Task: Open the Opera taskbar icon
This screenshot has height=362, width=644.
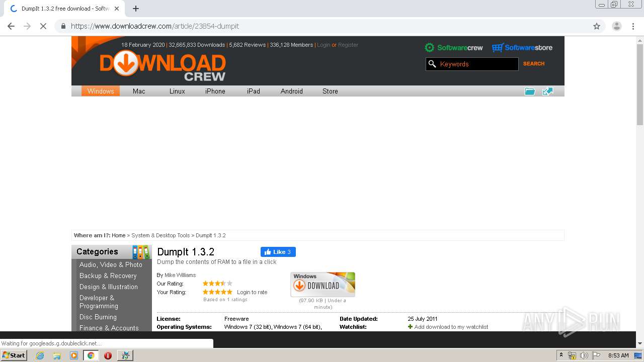Action: 108,355
